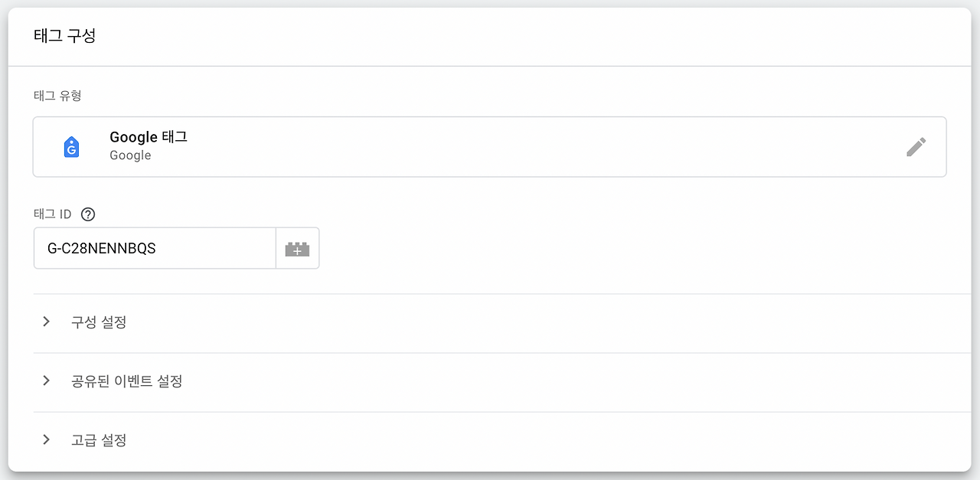Viewport: 980px width, 480px height.
Task: Click the 태그 유형 label
Action: 57,96
